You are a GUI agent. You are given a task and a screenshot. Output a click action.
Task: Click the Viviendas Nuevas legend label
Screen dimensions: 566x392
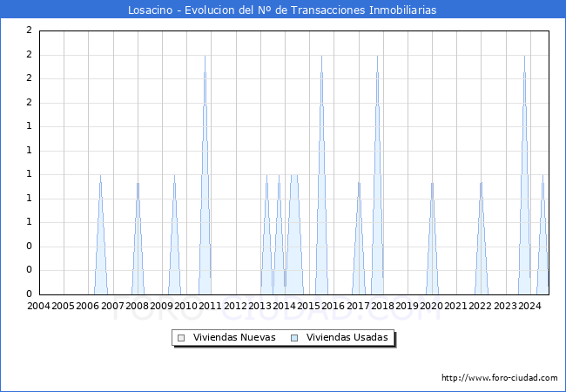(x=234, y=337)
